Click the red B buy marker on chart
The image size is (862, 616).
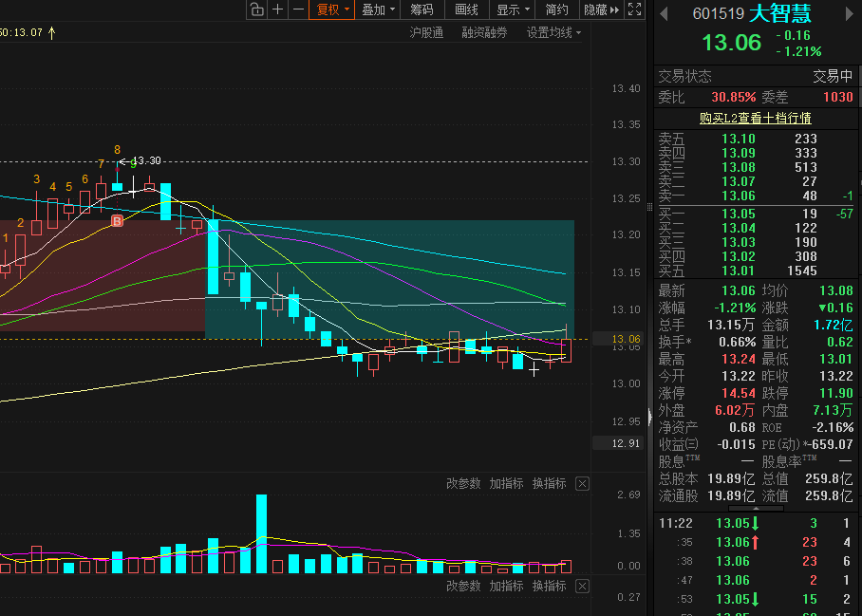tap(117, 221)
